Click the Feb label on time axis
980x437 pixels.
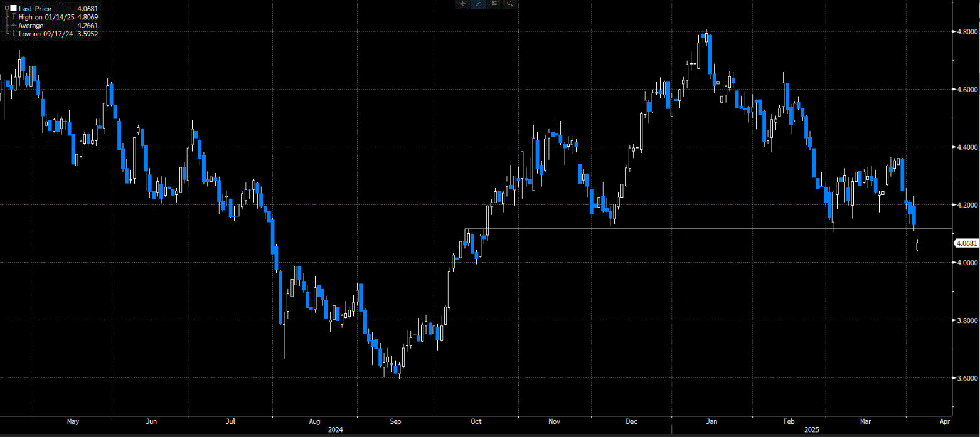(x=789, y=422)
